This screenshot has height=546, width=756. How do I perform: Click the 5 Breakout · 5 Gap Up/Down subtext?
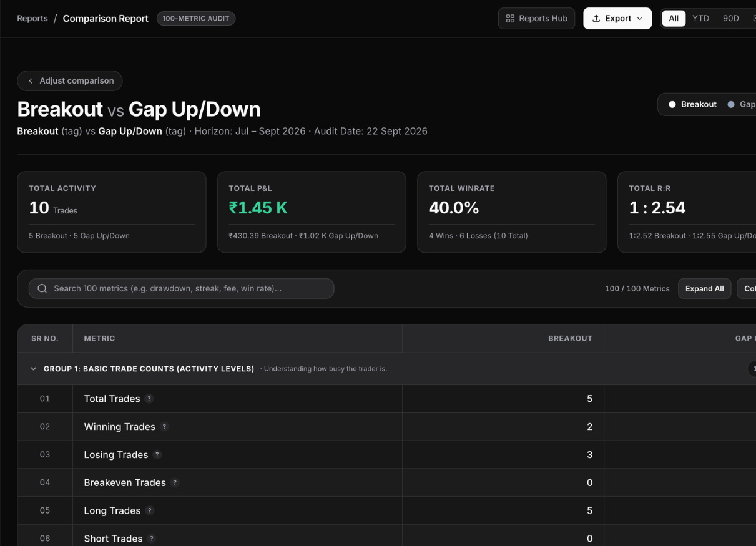point(79,236)
